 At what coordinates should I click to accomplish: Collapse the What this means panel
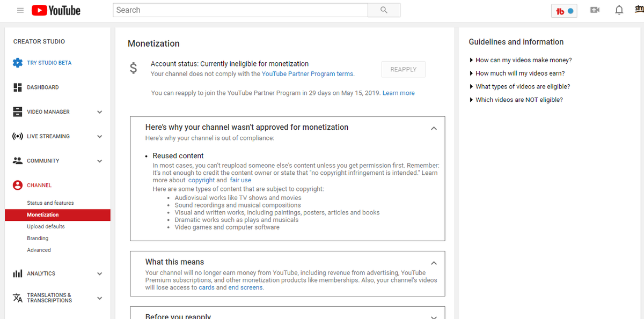[434, 263]
